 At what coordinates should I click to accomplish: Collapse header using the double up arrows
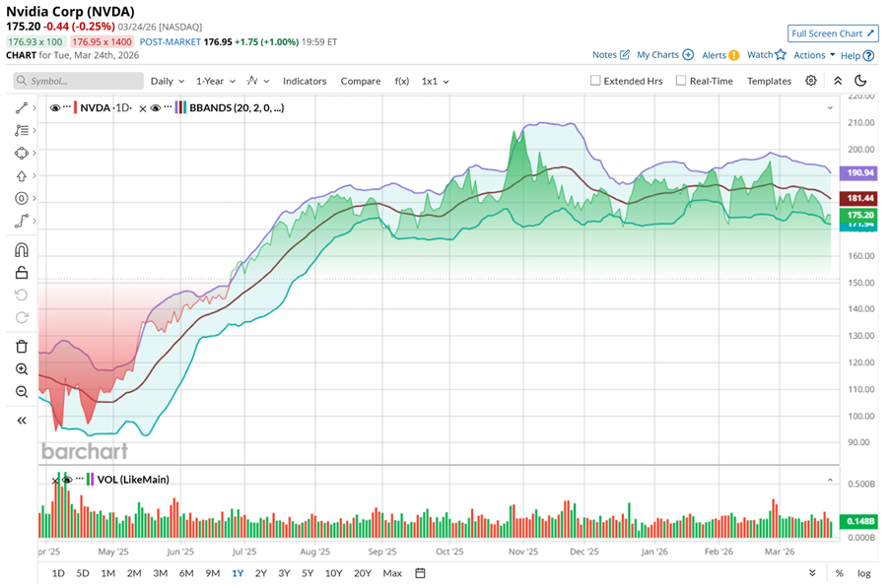(x=838, y=81)
